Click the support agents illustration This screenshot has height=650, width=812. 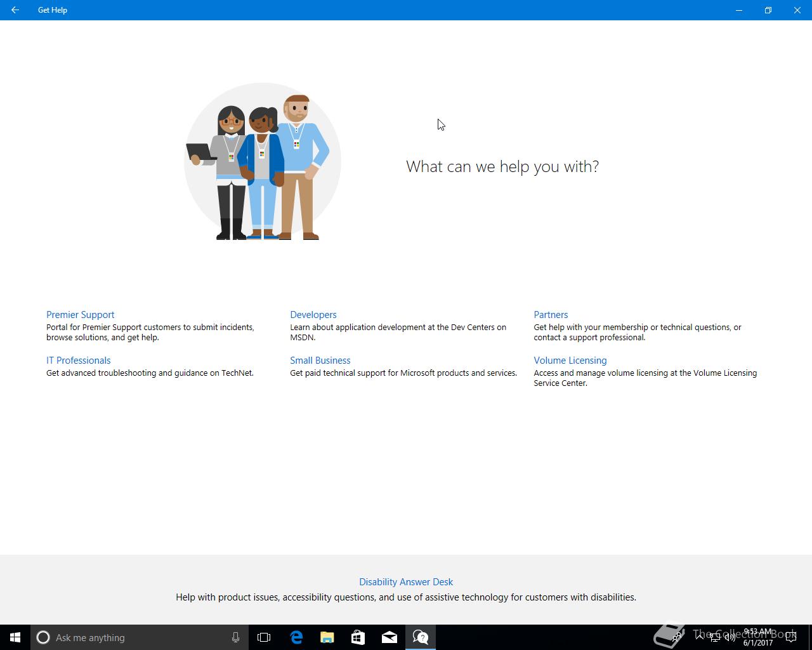263,162
